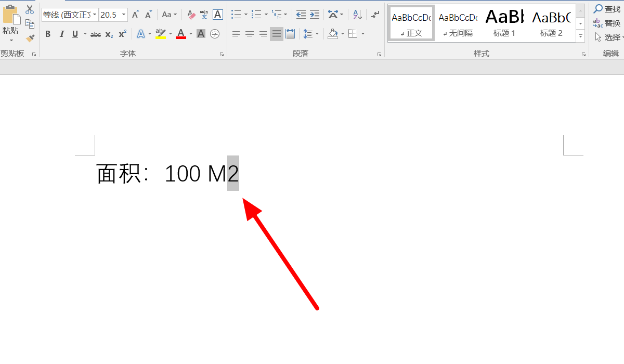The height and width of the screenshot is (364, 624).
Task: Open the Clipboard (剪贴板) pane launcher
Action: pyautogui.click(x=34, y=54)
